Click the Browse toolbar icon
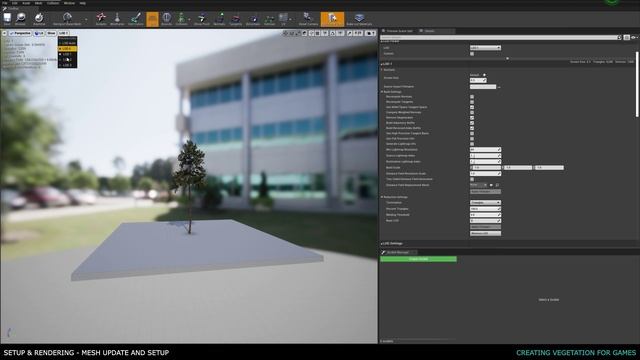 click(20, 19)
